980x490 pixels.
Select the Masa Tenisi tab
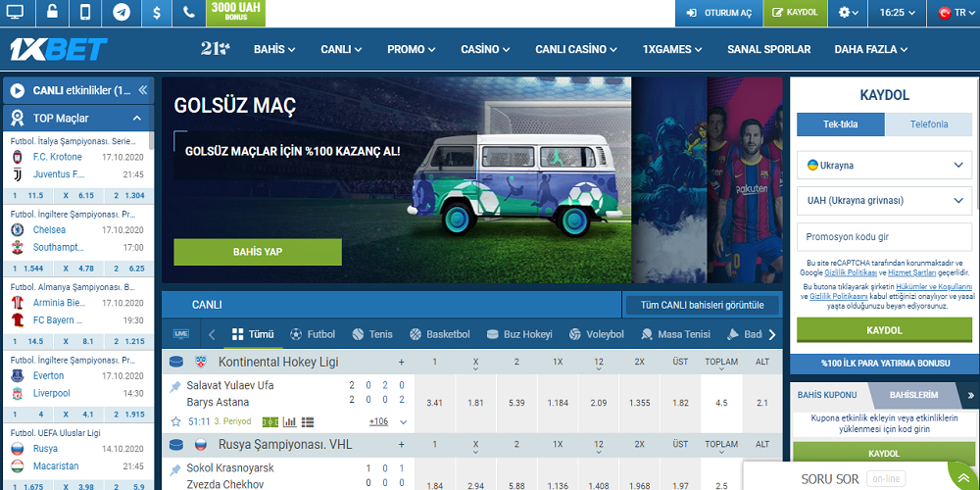675,334
